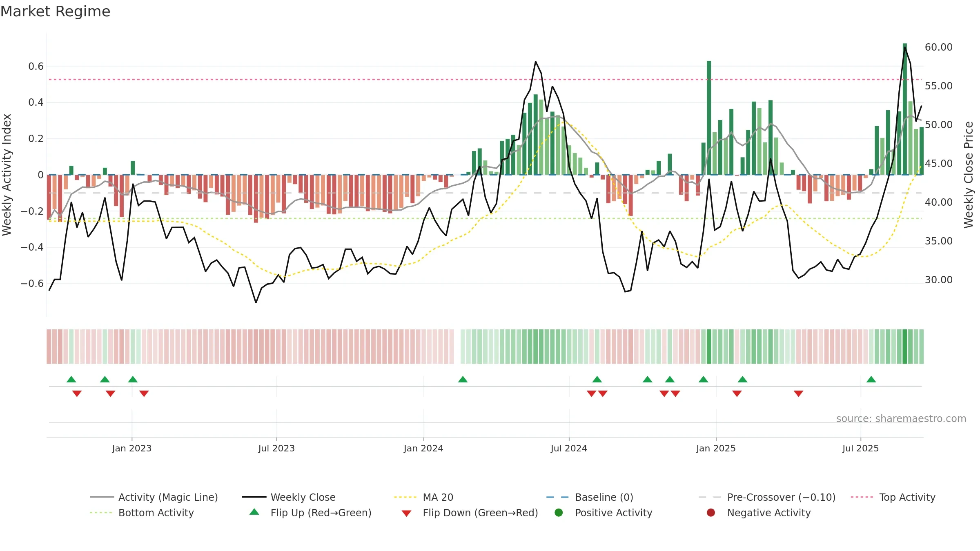This screenshot has width=980, height=551.
Task: Click the Activity (Magic Line) legend entry
Action: pos(154,497)
